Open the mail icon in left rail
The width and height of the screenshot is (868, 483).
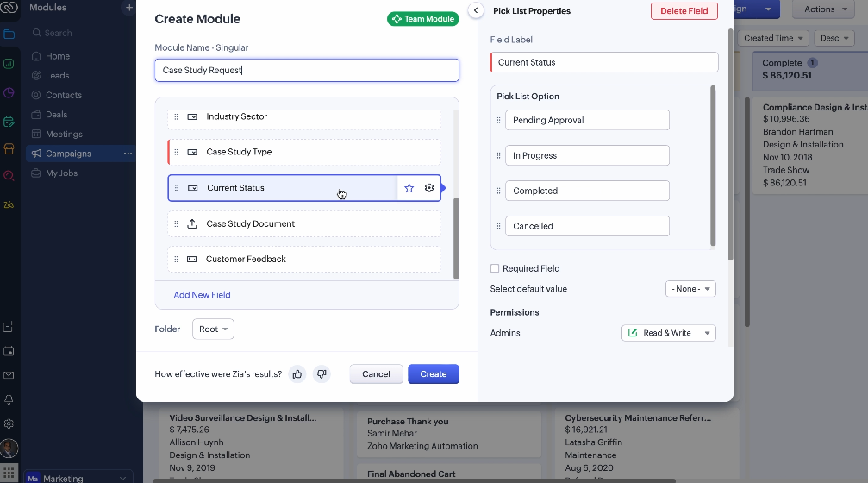9,375
